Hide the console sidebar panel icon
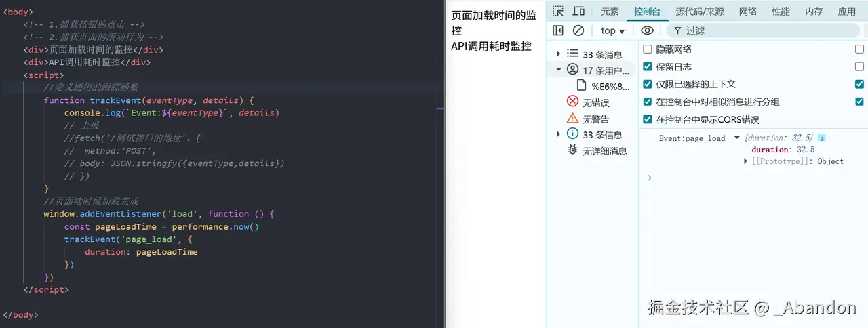This screenshot has height=328, width=868. [557, 30]
